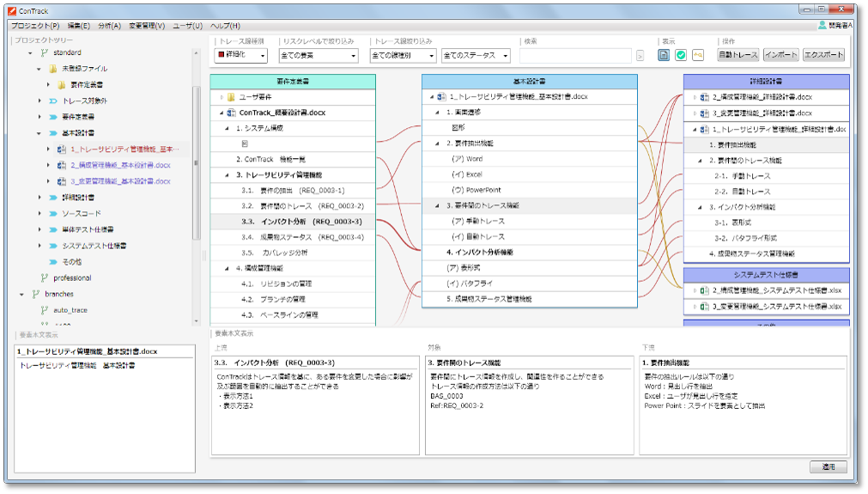Select 1. 要件抽出機能 row in 詳細設計書 panel
The height and width of the screenshot is (494, 868).
coord(766,145)
